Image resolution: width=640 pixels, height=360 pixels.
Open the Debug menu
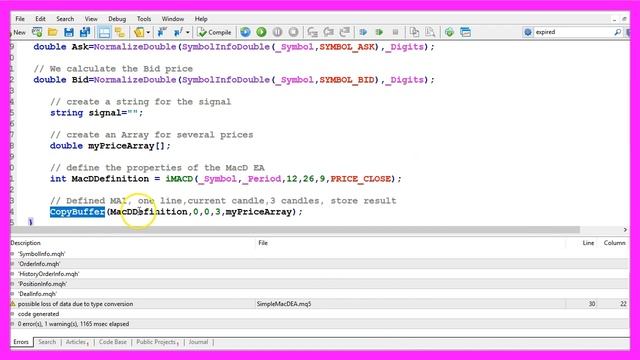point(117,19)
